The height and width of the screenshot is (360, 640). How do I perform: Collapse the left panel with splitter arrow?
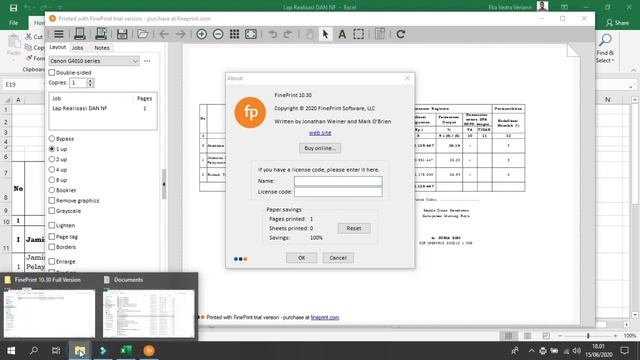tap(164, 184)
